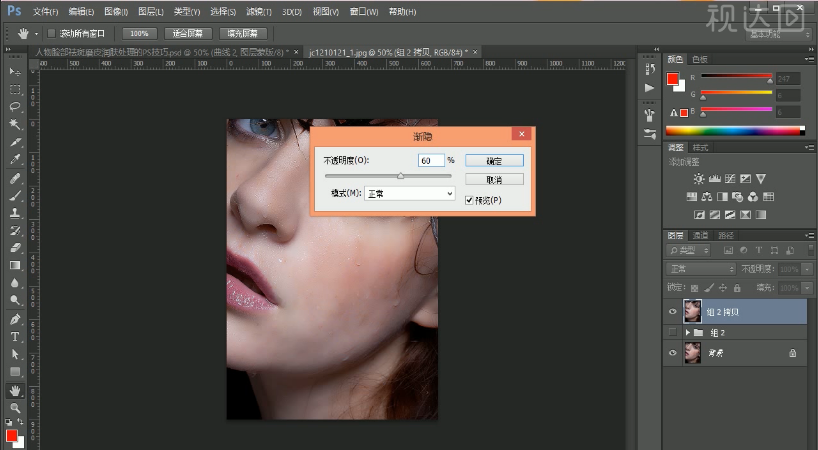Click the 适合屏幕 button
The image size is (818, 450).
pos(188,33)
